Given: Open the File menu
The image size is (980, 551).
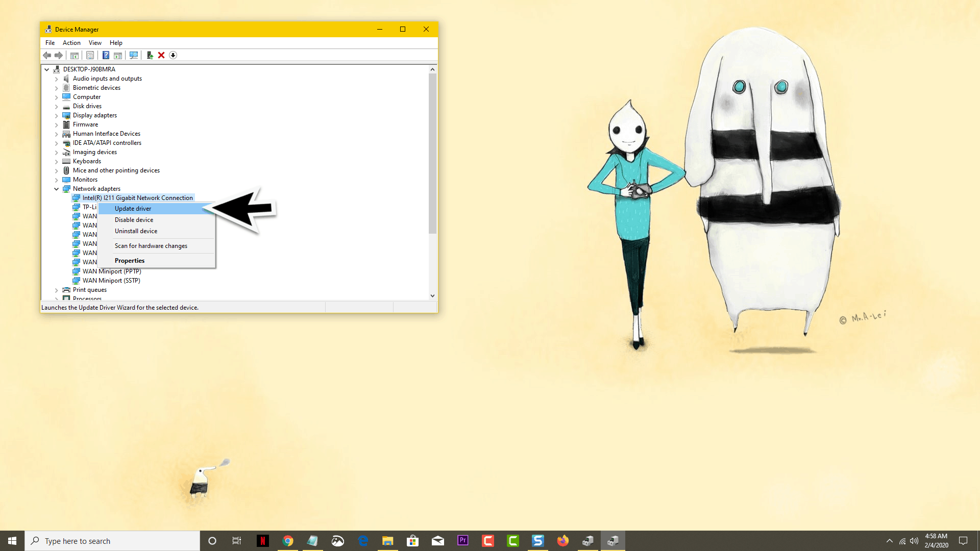Looking at the screenshot, I should (50, 43).
